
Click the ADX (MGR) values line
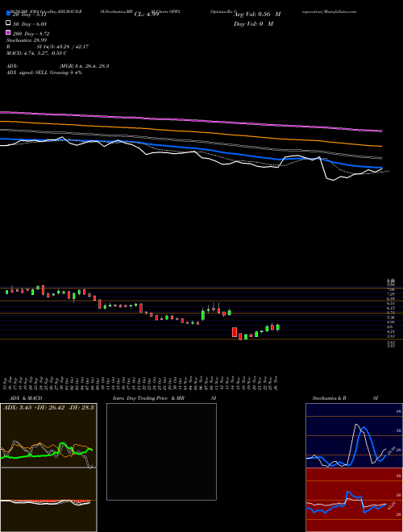pyautogui.click(x=58, y=66)
